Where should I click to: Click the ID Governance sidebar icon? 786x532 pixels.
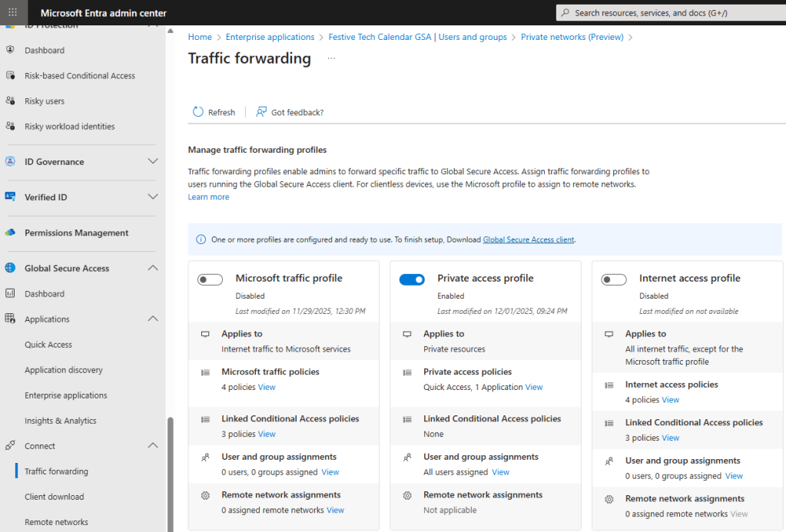10,162
